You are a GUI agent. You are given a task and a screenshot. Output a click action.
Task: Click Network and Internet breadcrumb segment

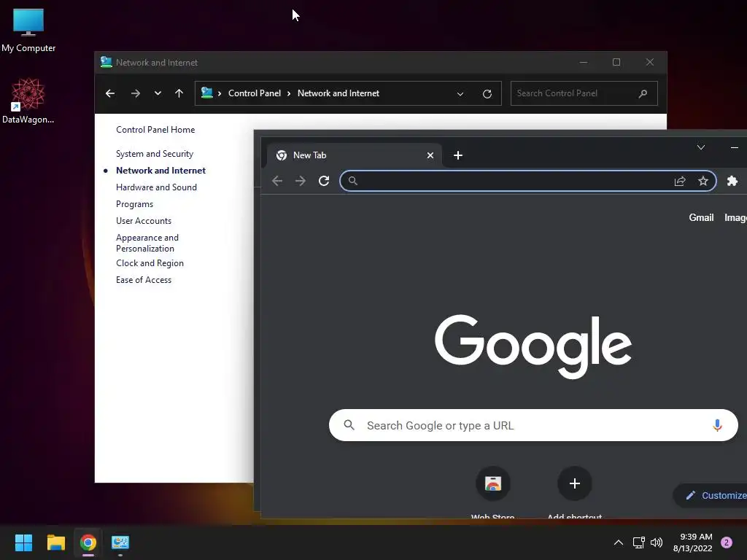(x=338, y=93)
